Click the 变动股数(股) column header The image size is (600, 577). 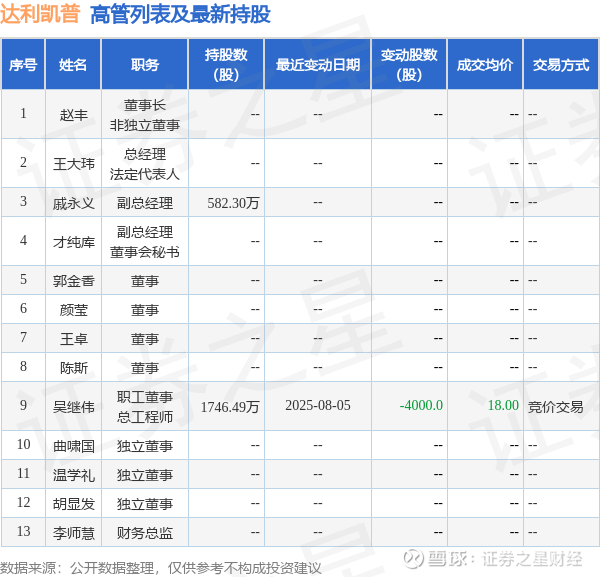pos(409,64)
